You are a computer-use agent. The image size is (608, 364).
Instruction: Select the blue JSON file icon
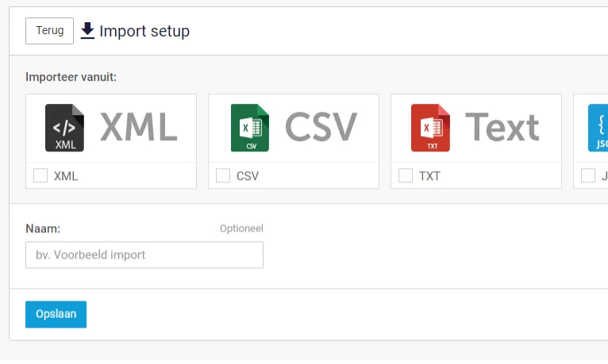[598, 128]
